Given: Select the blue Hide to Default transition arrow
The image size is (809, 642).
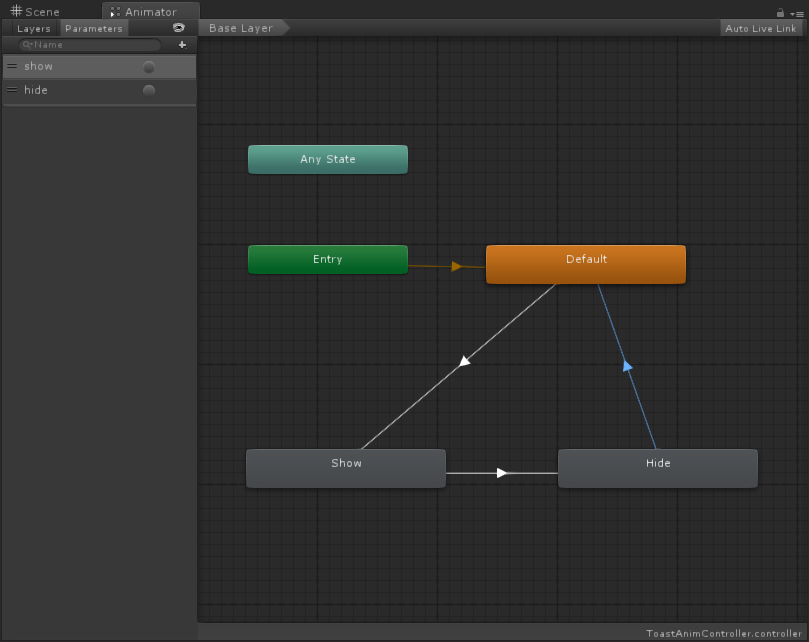Looking at the screenshot, I should pyautogui.click(x=627, y=366).
